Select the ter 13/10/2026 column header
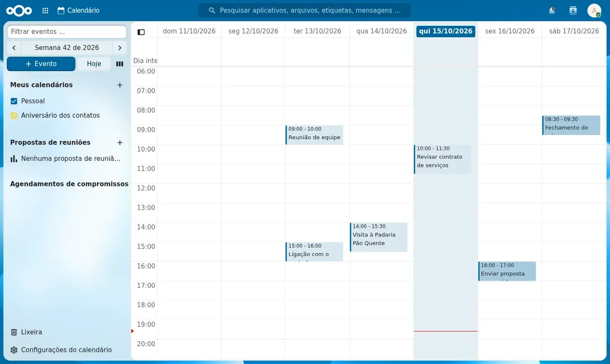Viewport: 610px width, 364px height. (x=317, y=31)
